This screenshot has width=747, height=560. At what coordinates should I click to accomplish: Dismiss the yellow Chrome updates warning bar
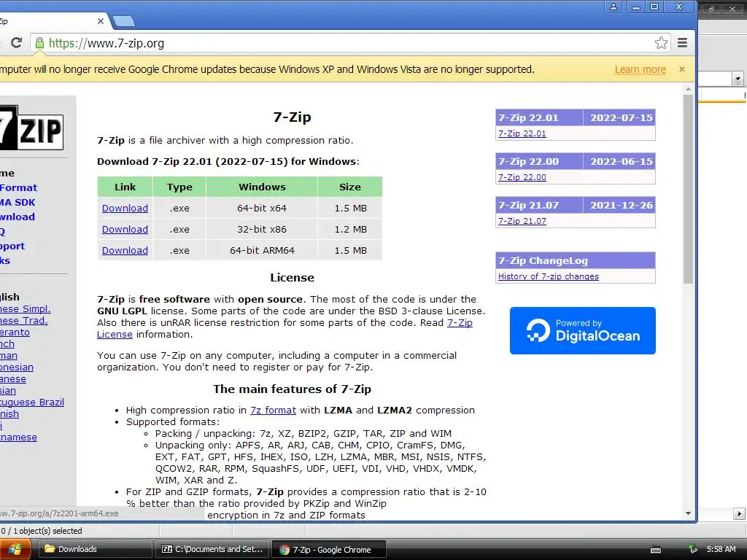tap(682, 69)
